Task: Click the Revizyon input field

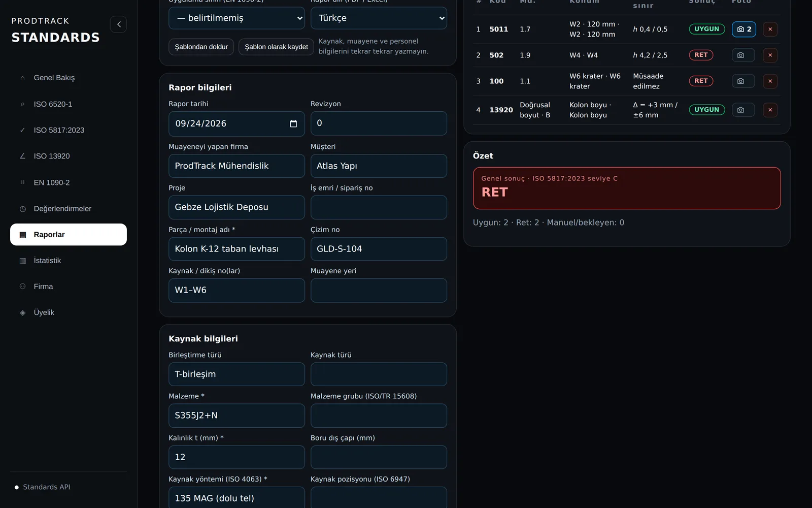Action: pos(379,123)
